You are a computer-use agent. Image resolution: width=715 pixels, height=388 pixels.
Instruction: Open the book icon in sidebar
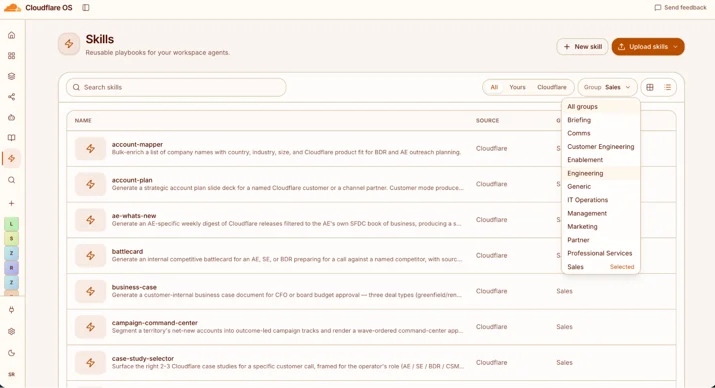11,138
